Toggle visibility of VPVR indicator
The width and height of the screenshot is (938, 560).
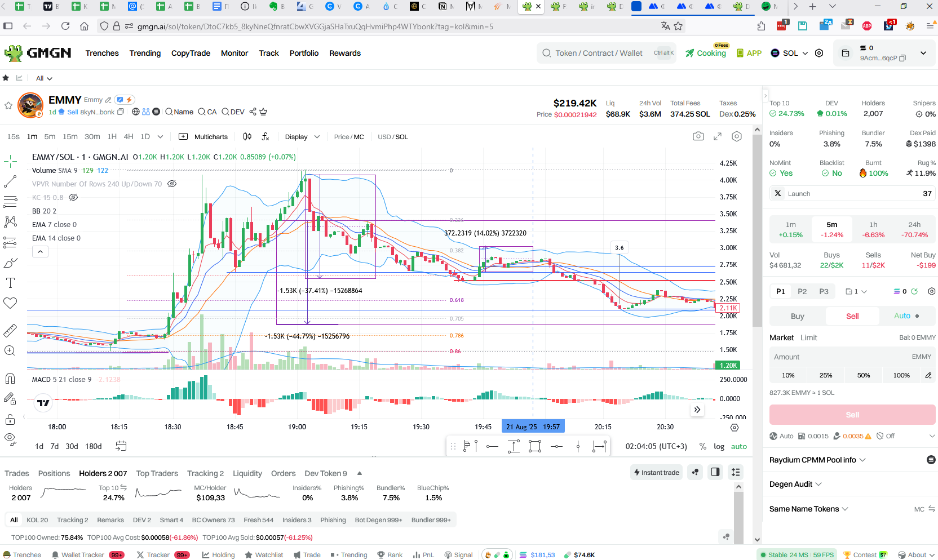point(172,184)
